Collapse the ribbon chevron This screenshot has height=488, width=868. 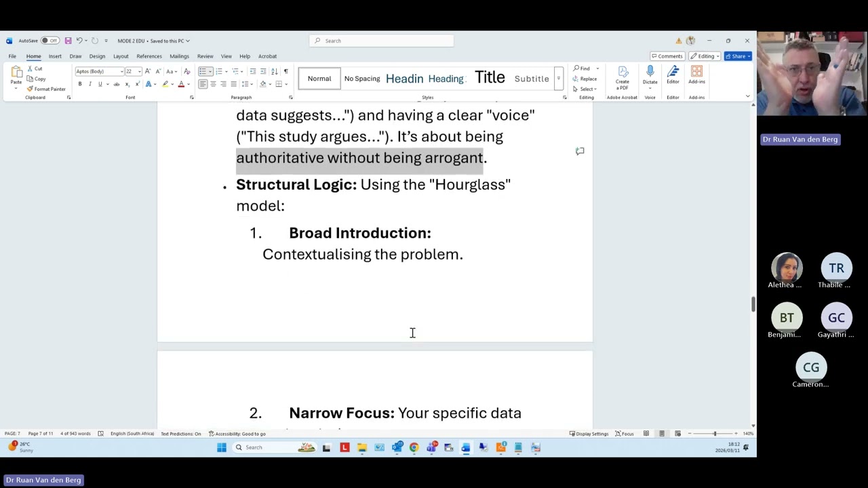tap(747, 96)
